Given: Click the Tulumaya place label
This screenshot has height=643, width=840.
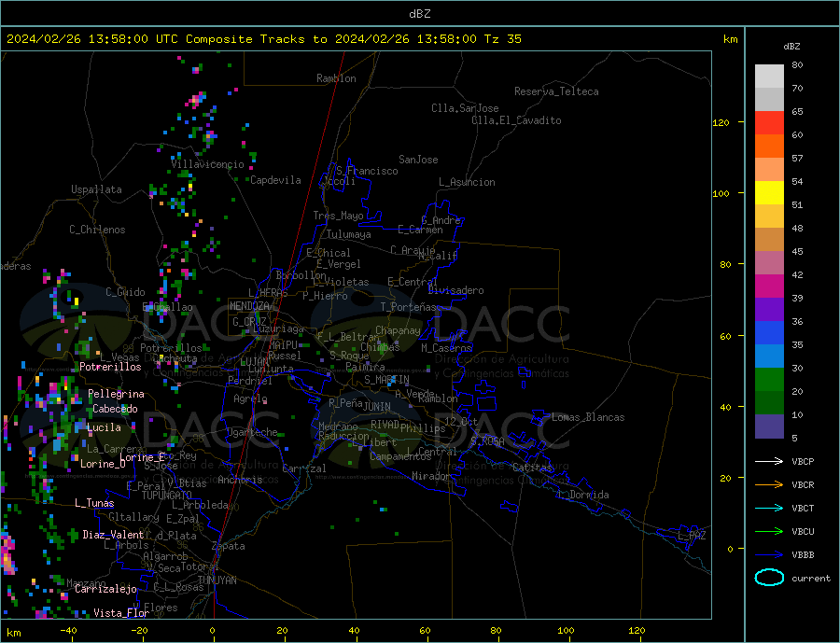Looking at the screenshot, I should [x=349, y=234].
